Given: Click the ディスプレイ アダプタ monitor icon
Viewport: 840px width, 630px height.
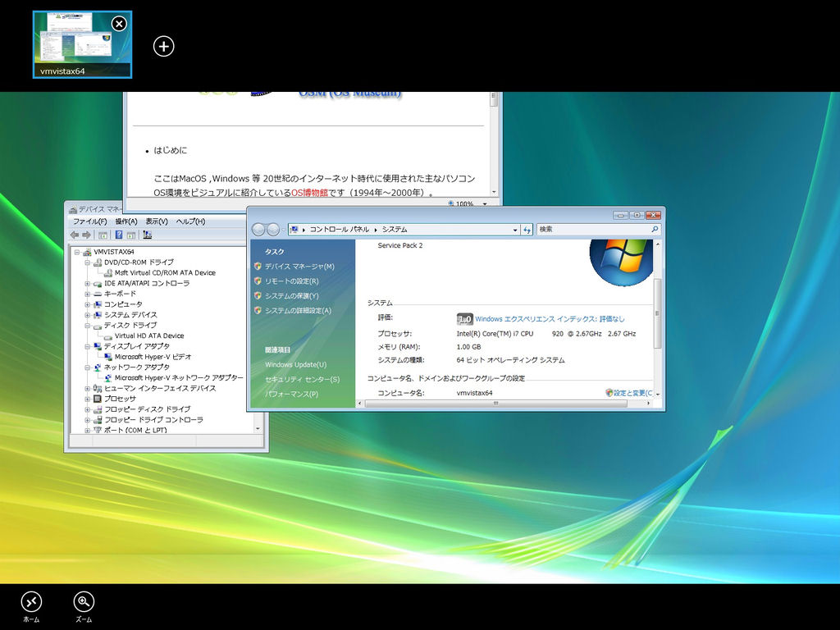Looking at the screenshot, I should click(x=98, y=347).
